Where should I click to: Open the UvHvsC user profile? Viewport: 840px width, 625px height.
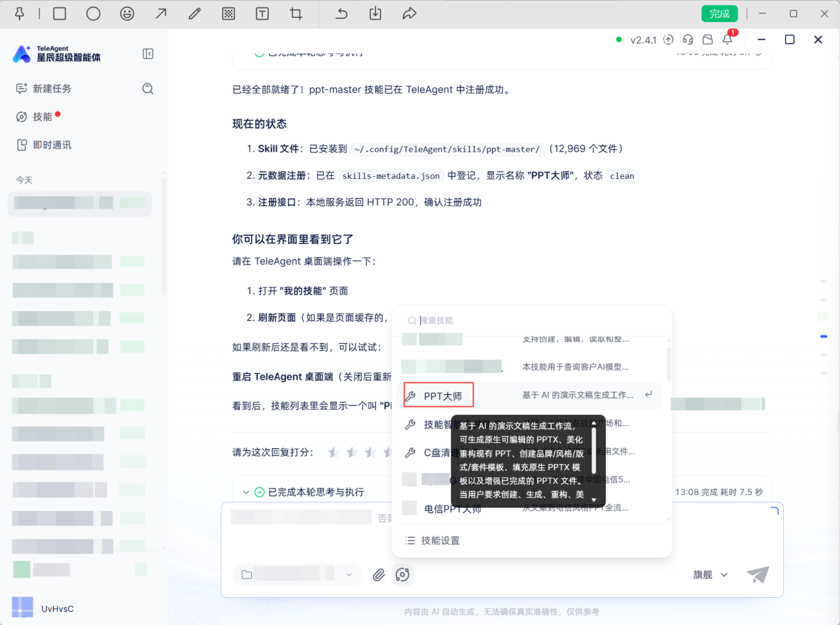pyautogui.click(x=43, y=608)
